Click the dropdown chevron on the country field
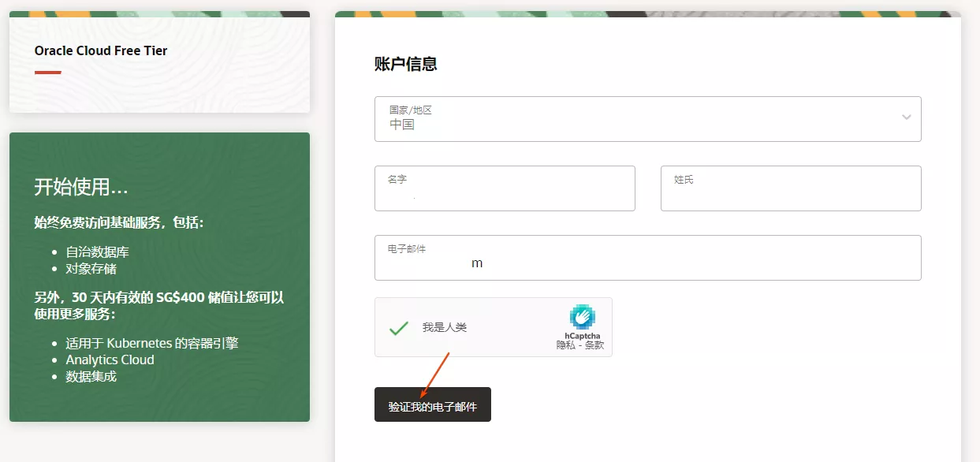This screenshot has height=462, width=980. pos(905,118)
